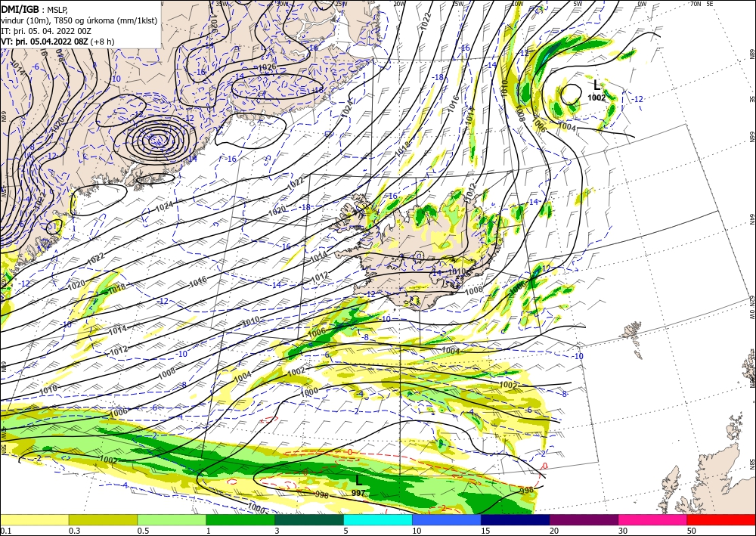Click the 1002 value beneath the northern L

click(x=596, y=98)
